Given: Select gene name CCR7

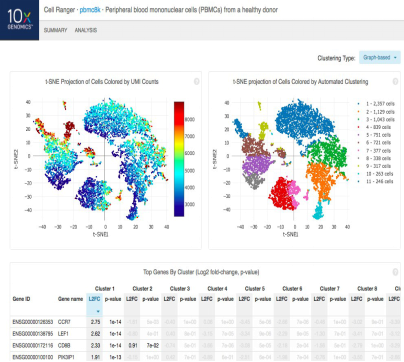Looking at the screenshot, I should click(64, 322).
